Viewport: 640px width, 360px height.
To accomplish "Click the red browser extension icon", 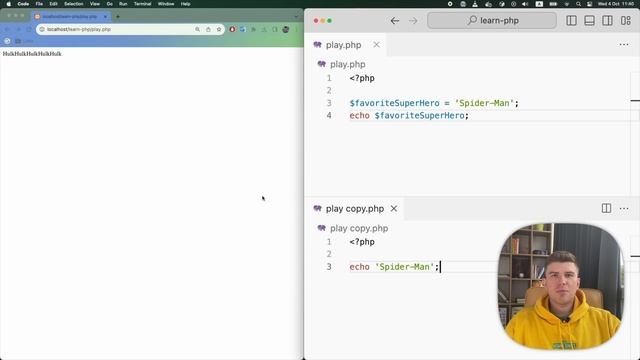I will click(232, 29).
